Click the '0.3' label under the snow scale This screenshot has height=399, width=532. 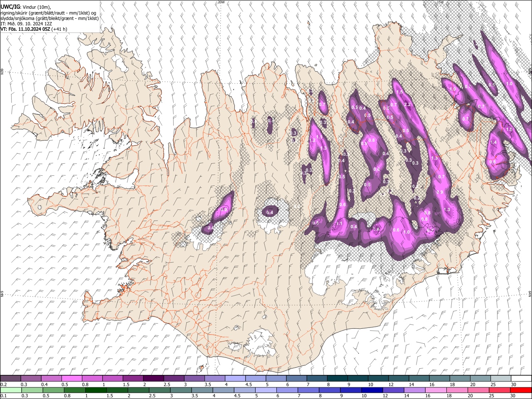click(24, 384)
